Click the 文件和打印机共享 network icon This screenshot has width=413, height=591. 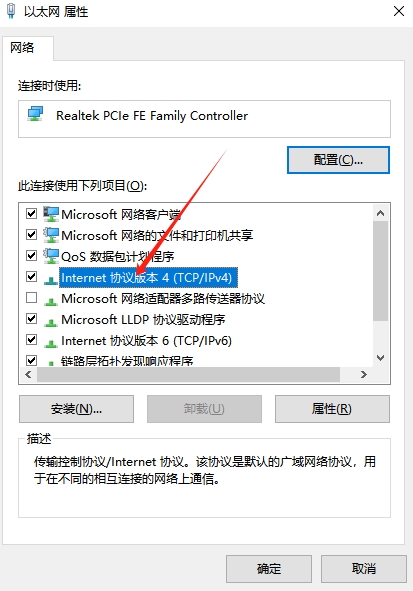51,235
